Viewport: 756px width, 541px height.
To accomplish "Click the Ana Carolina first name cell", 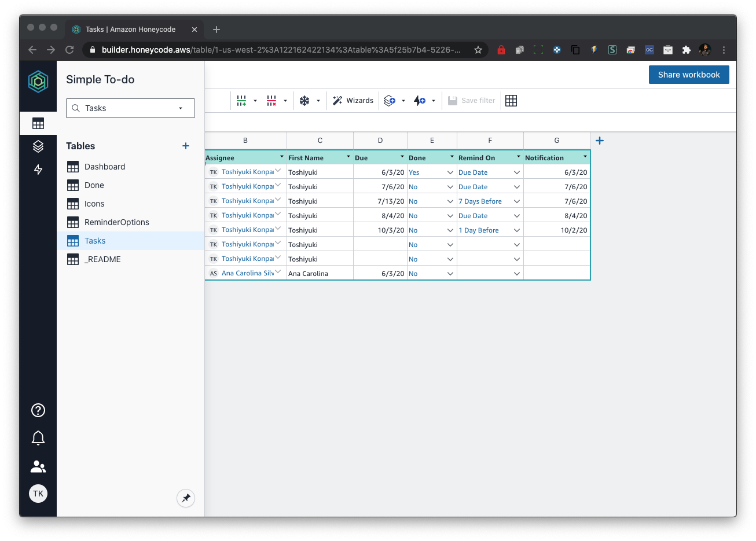I will 320,274.
